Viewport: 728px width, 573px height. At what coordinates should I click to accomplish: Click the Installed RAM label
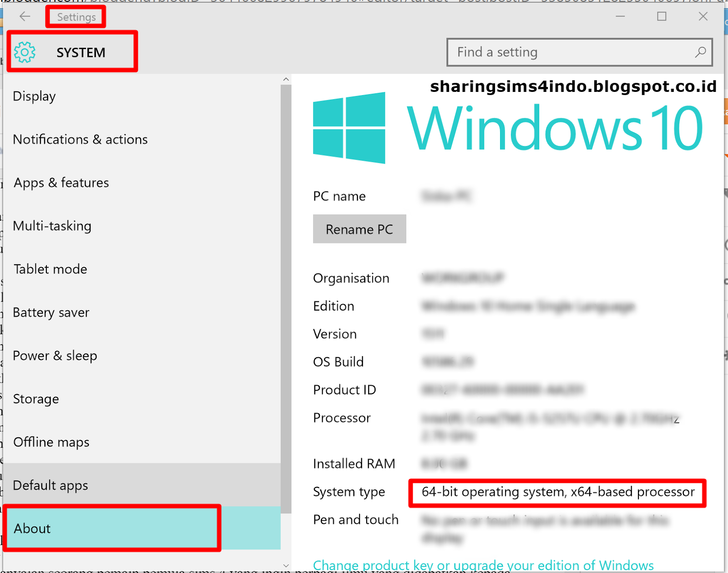354,464
